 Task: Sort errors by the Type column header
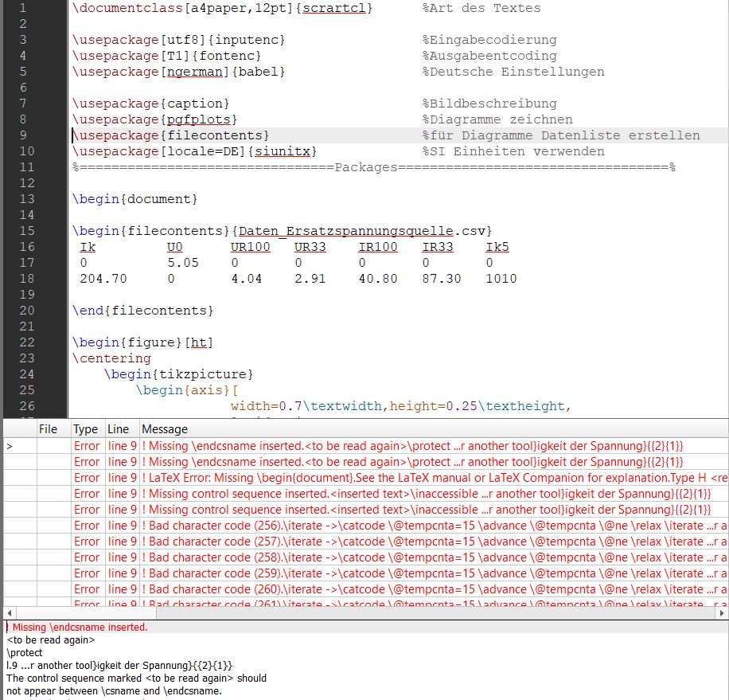pyautogui.click(x=86, y=429)
